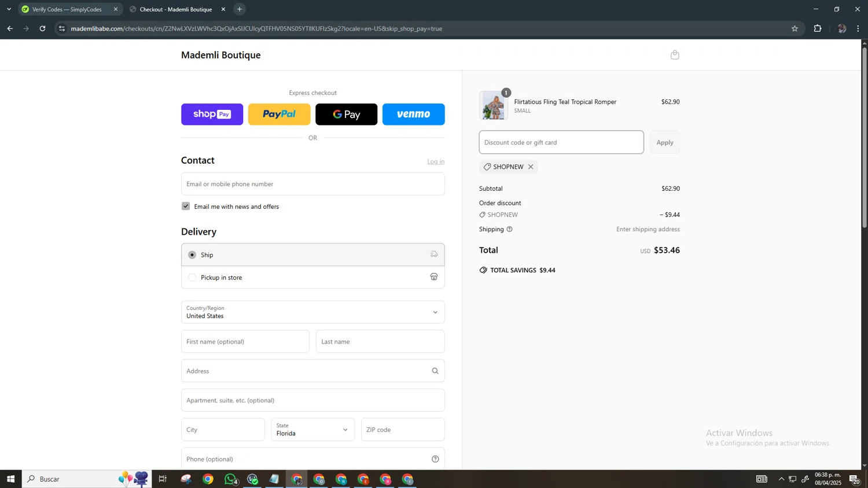The width and height of the screenshot is (868, 488).
Task: Remove the SHOPNEW discount code tag
Action: [531, 167]
